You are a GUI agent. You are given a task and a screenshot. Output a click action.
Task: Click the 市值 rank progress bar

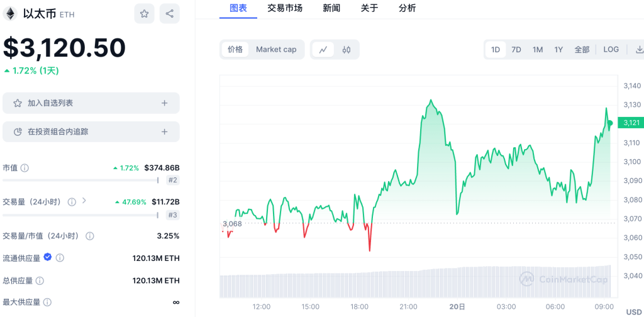click(x=80, y=180)
